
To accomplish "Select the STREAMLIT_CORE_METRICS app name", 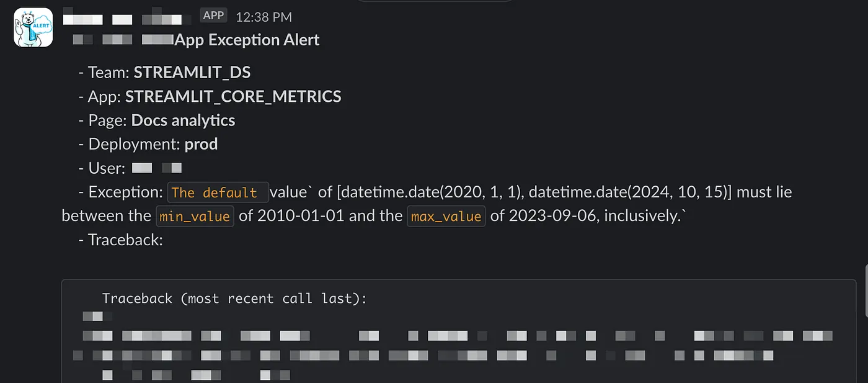I will point(232,96).
